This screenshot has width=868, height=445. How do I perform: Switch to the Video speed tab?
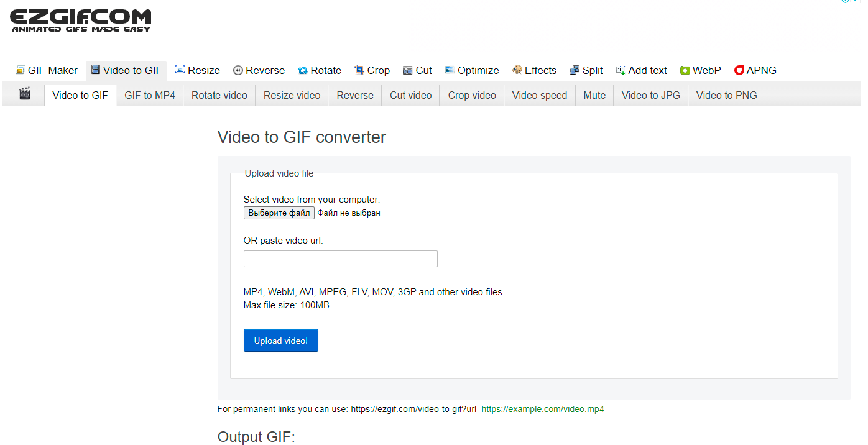pyautogui.click(x=540, y=95)
